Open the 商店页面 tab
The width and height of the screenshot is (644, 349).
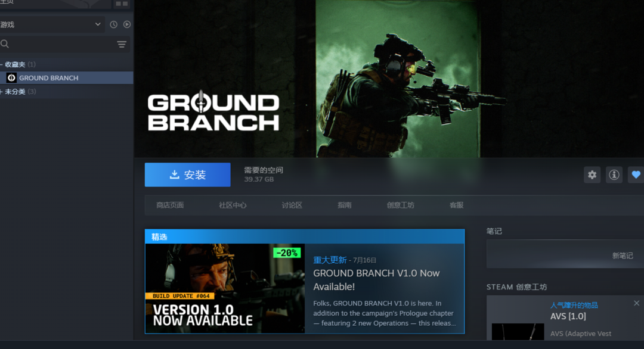coord(170,205)
